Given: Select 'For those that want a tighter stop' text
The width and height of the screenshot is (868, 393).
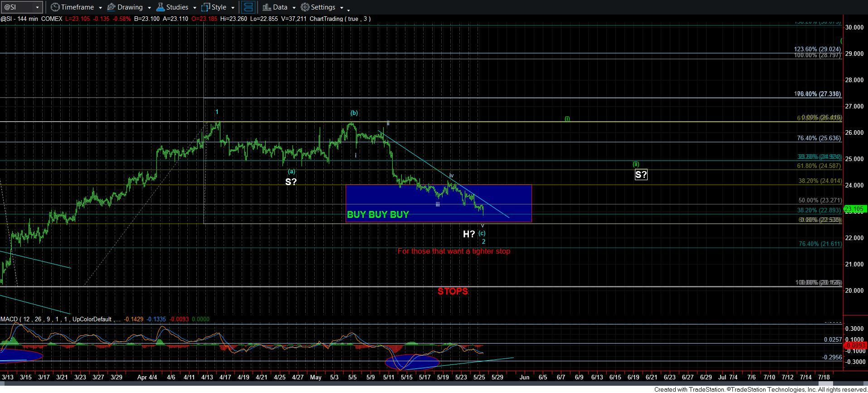Looking at the screenshot, I should coord(454,251).
